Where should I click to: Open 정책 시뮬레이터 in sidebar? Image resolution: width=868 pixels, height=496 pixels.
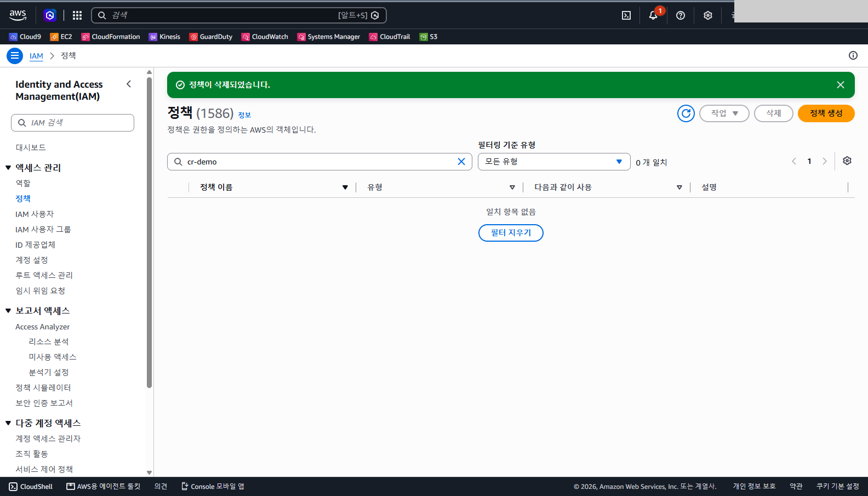point(43,387)
